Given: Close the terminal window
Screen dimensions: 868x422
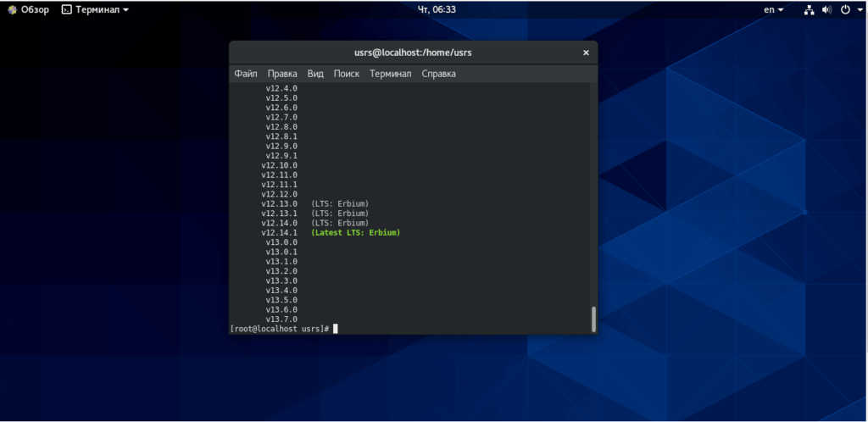Looking at the screenshot, I should [586, 53].
